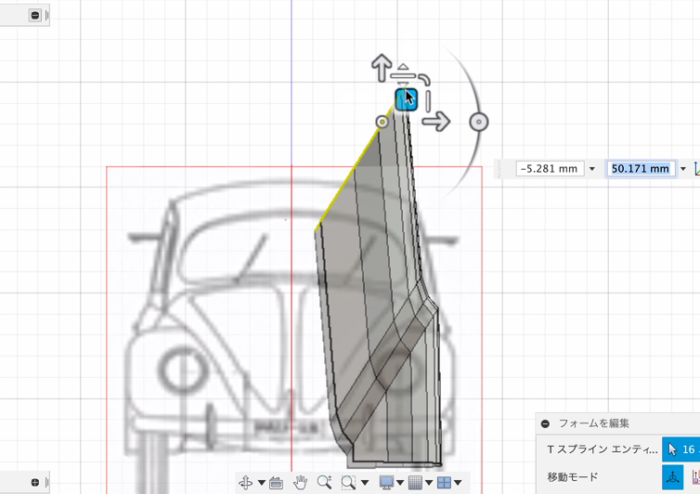The height and width of the screenshot is (494, 700).
Task: Expand the -5.281 mm field dropdown
Action: click(592, 169)
